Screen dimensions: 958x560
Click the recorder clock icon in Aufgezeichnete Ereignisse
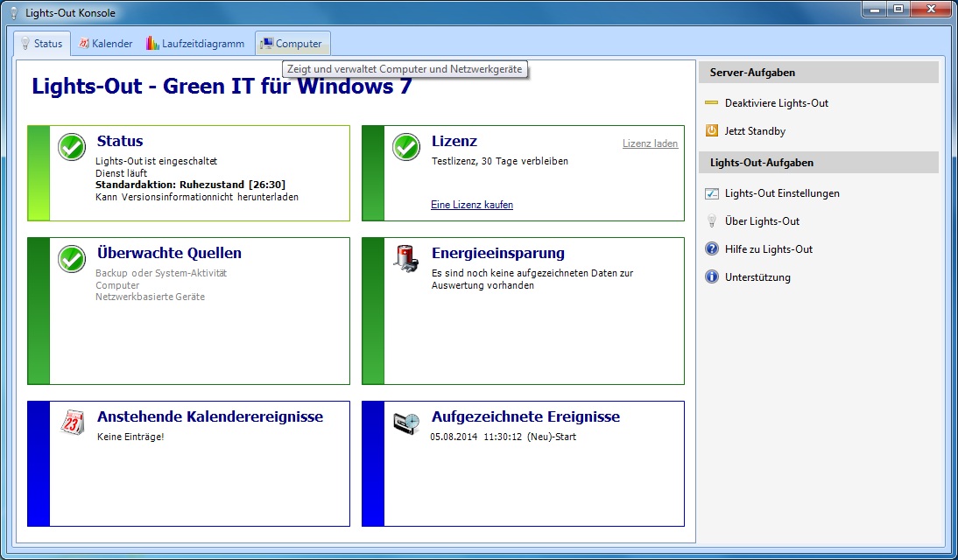(x=406, y=423)
